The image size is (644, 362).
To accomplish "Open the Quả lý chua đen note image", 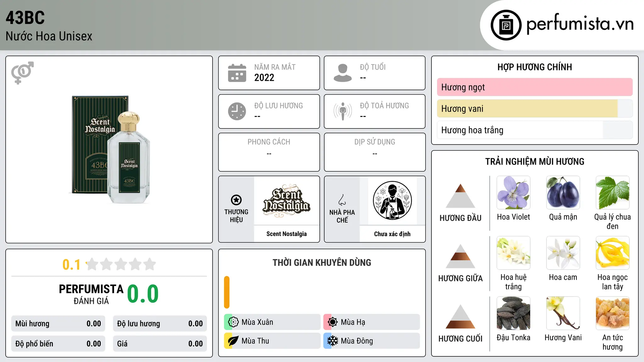I will (x=613, y=193).
